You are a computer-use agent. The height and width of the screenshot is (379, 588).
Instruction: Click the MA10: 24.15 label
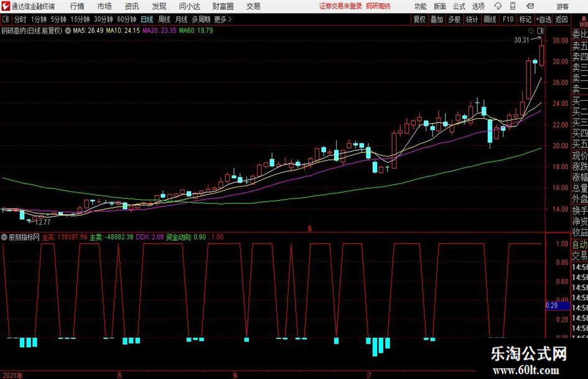tap(123, 30)
